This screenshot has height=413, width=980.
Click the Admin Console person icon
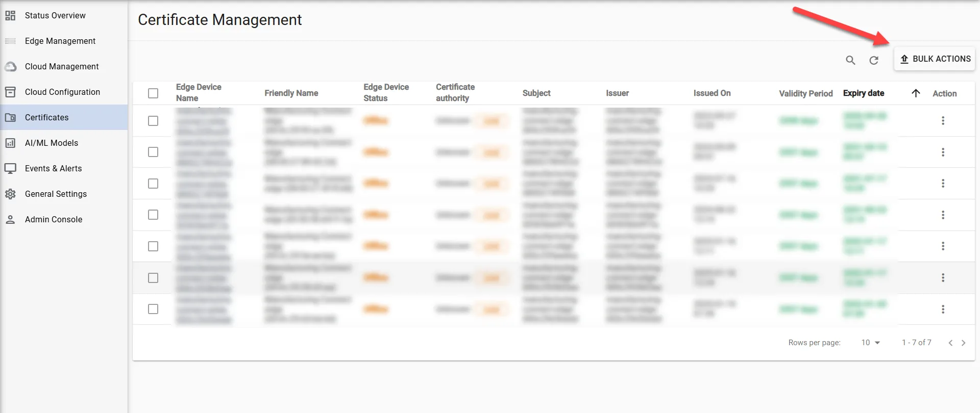coord(10,219)
